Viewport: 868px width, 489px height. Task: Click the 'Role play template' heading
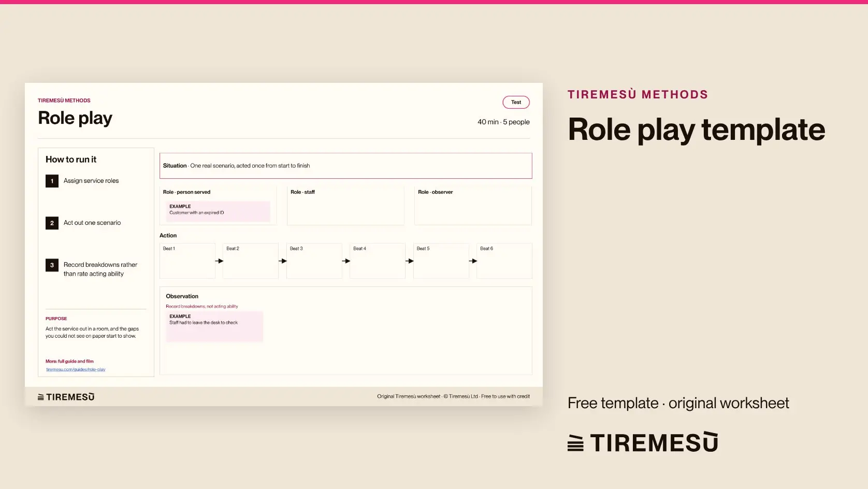tap(697, 130)
